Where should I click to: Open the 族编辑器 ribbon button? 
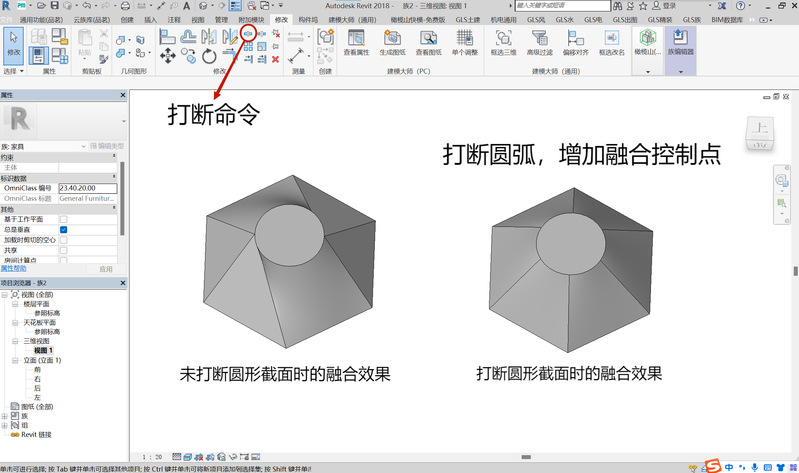click(x=679, y=42)
